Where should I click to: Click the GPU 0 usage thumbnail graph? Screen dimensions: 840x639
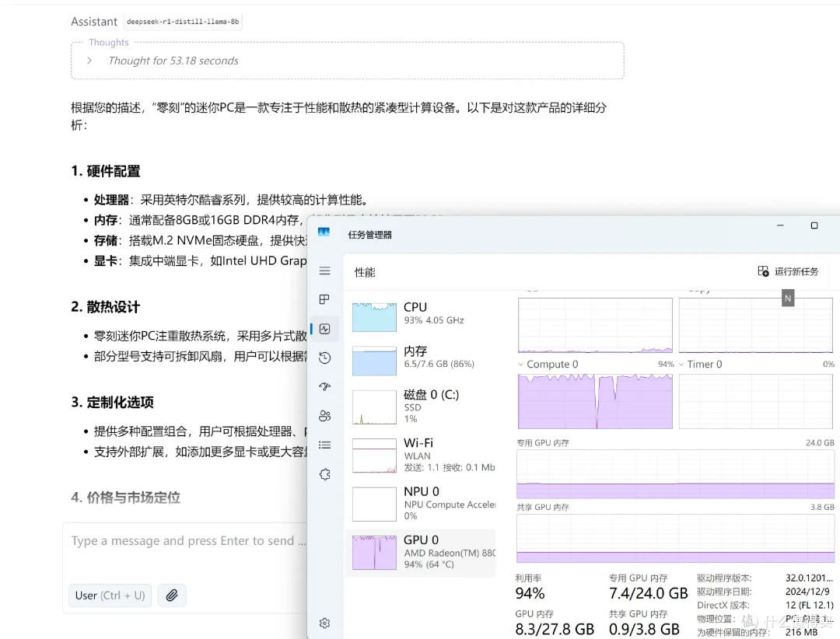(374, 552)
